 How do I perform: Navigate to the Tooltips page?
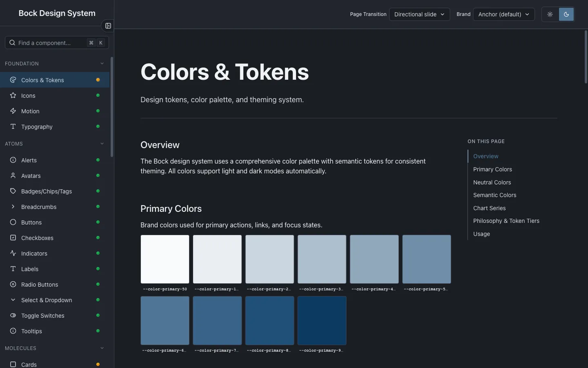[55, 331]
